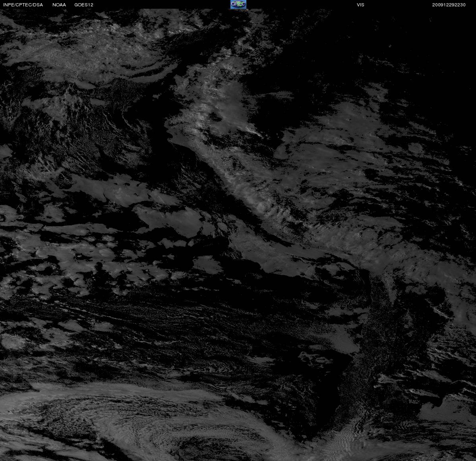Click the GOES12 satellite label

[x=84, y=5]
